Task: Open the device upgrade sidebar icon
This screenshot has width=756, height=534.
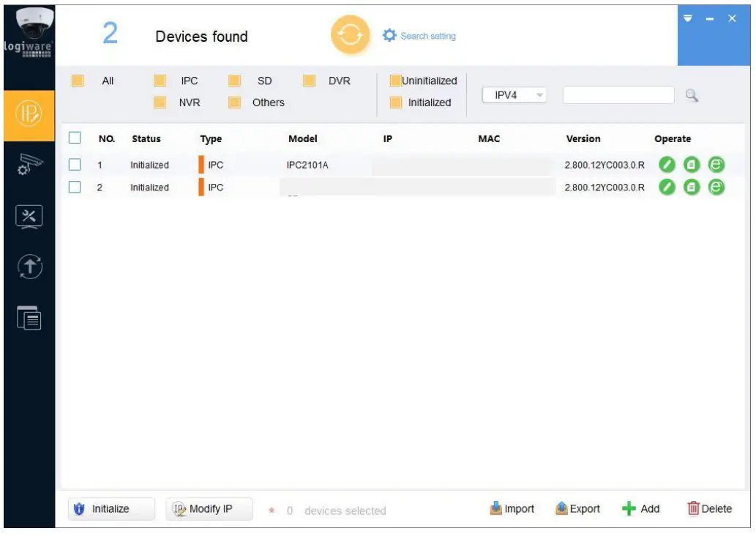Action: point(29,267)
